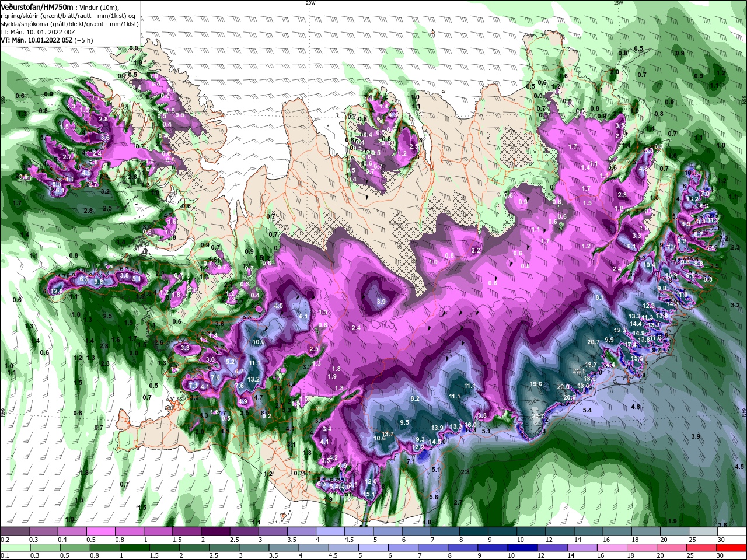Viewport: 747px width, 560px height.
Task: Pick the snow scale swatch between 6 and 7
Action: 416,531
